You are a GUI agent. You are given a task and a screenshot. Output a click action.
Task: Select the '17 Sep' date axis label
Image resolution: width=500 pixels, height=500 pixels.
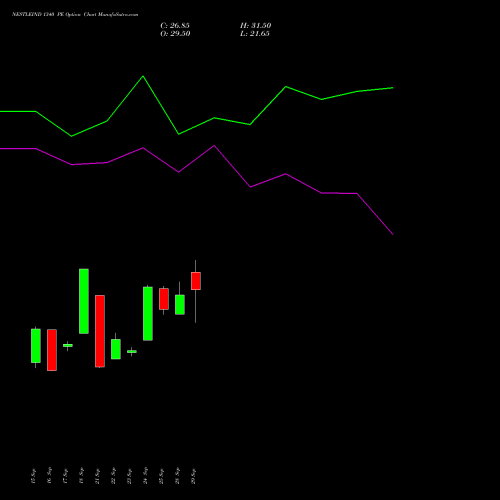[x=65, y=476]
